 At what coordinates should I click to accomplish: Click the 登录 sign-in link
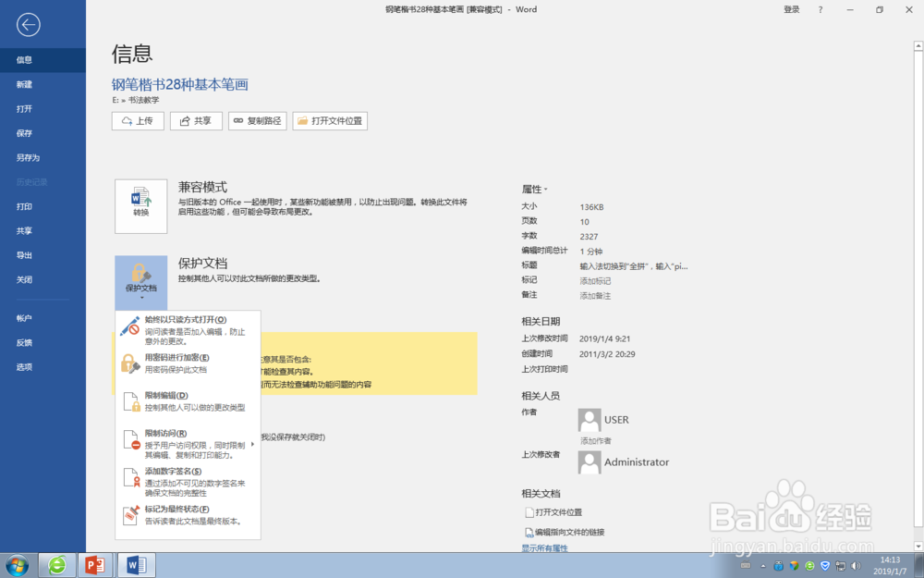click(792, 9)
